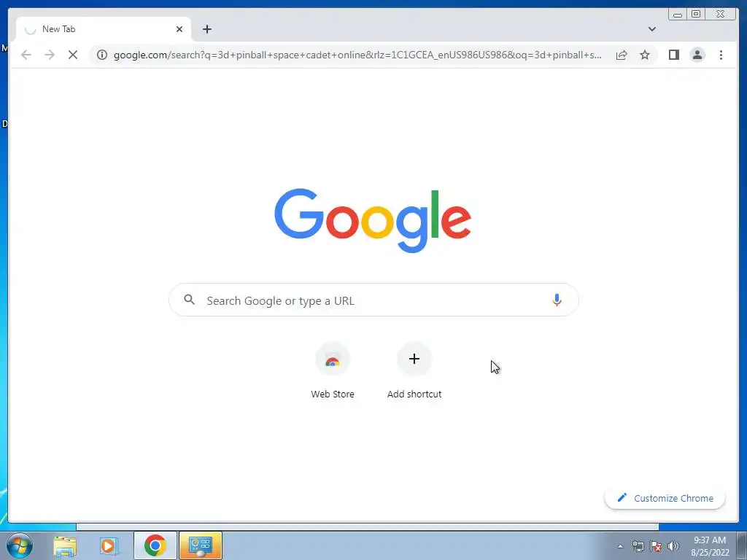Click the Chrome taskbar icon
The width and height of the screenshot is (747, 560).
[155, 545]
